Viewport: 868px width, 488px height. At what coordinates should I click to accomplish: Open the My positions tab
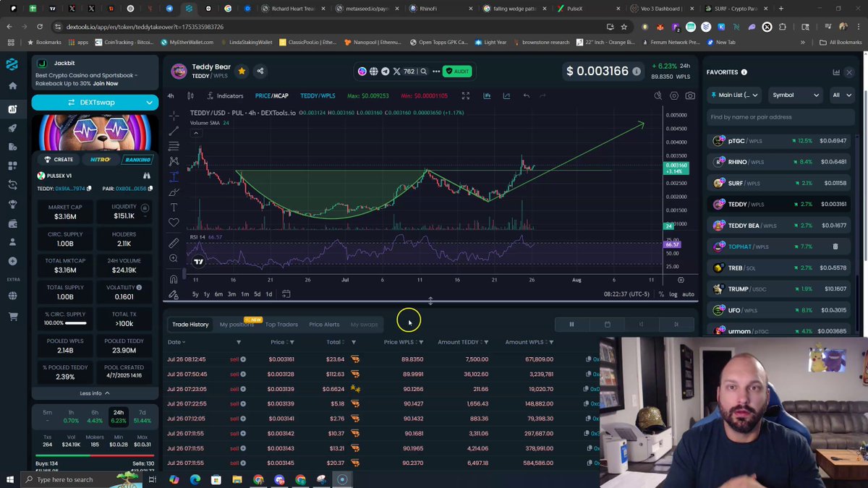click(237, 325)
